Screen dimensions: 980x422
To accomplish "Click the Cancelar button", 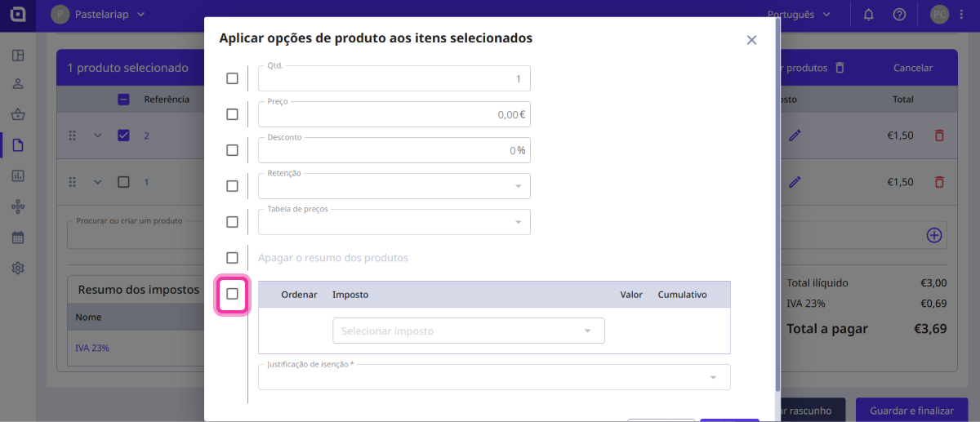I will (x=913, y=68).
